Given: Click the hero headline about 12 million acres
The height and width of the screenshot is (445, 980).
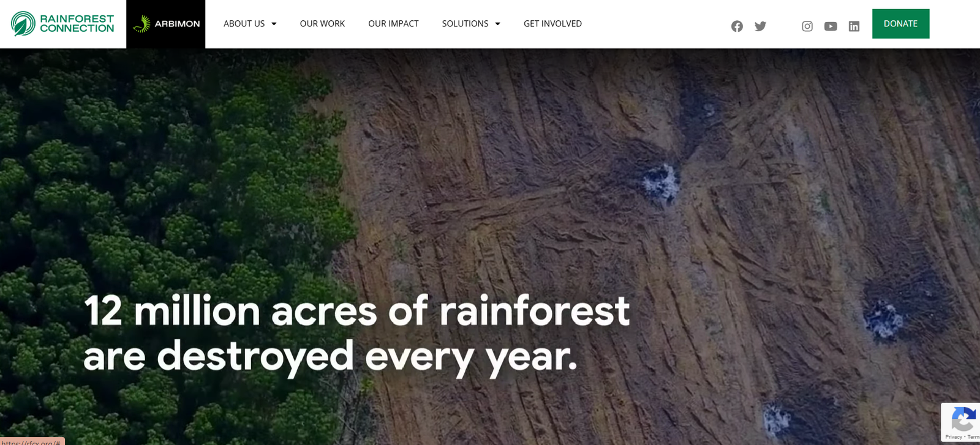Looking at the screenshot, I should (356, 334).
